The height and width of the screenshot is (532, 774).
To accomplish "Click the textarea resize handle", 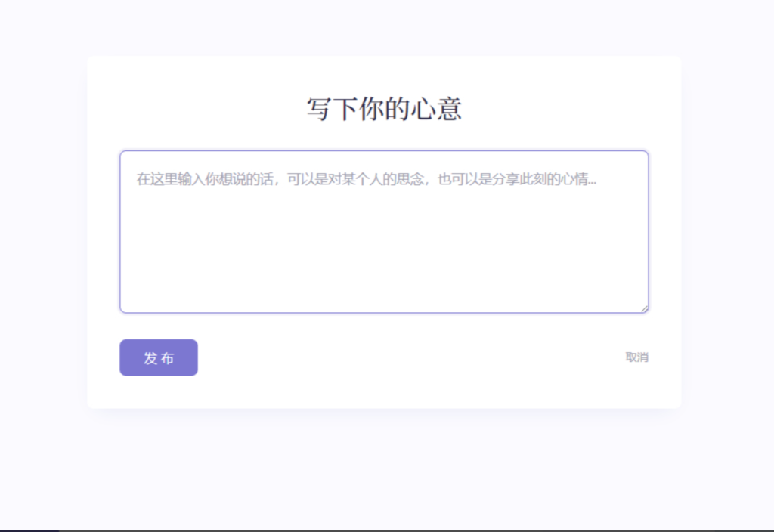I will pyautogui.click(x=644, y=308).
